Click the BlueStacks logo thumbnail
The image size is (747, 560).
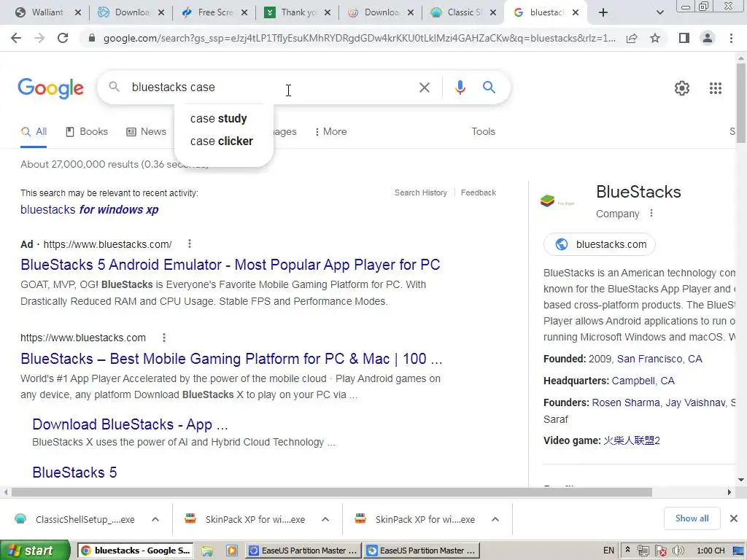pyautogui.click(x=558, y=201)
